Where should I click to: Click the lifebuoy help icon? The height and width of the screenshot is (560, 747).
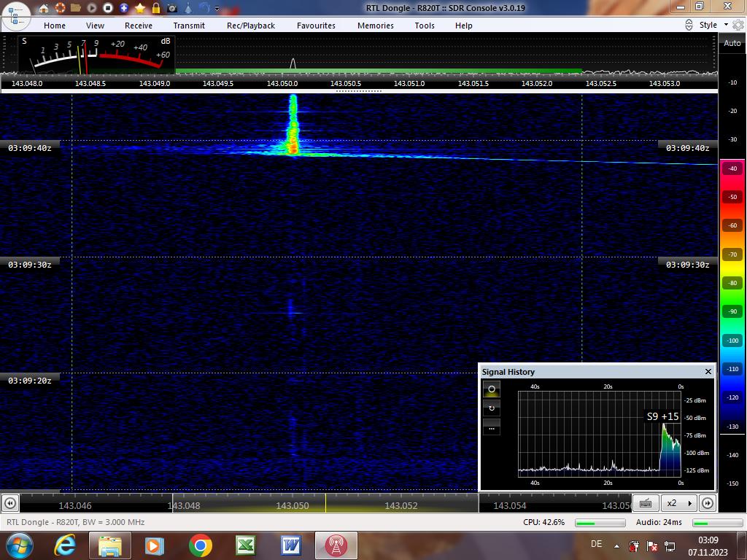[x=60, y=8]
